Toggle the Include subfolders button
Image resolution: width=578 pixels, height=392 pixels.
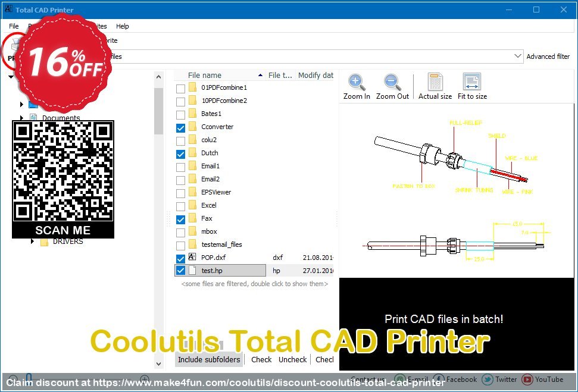point(209,359)
